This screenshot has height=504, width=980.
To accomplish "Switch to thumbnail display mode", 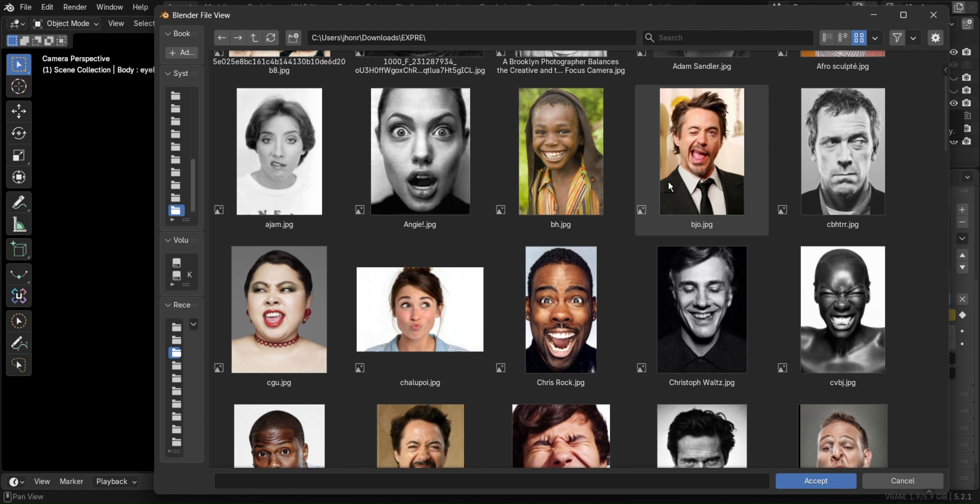I will (859, 38).
